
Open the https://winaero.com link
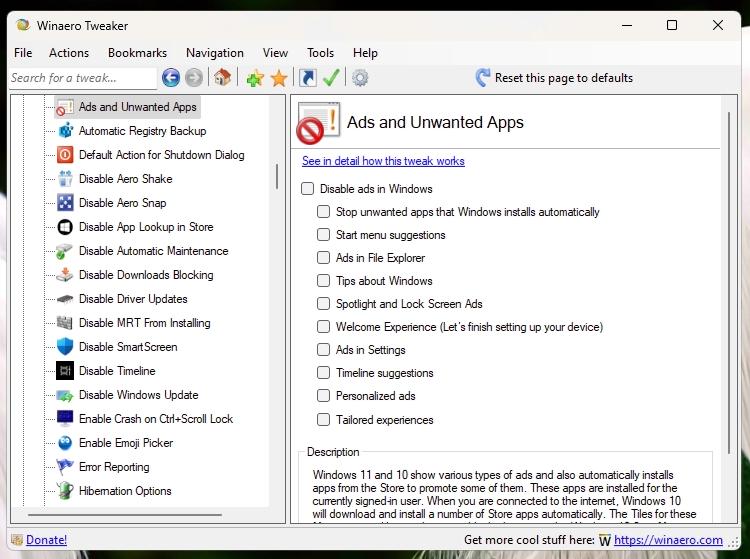pos(668,539)
